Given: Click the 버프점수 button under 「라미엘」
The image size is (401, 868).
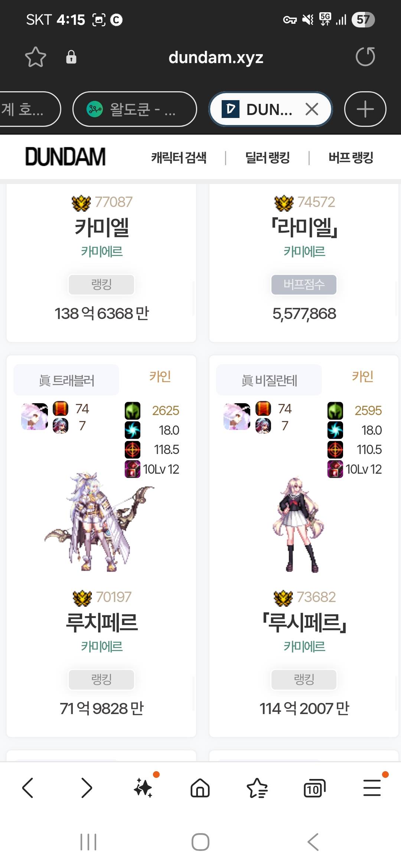Looking at the screenshot, I should tap(304, 285).
